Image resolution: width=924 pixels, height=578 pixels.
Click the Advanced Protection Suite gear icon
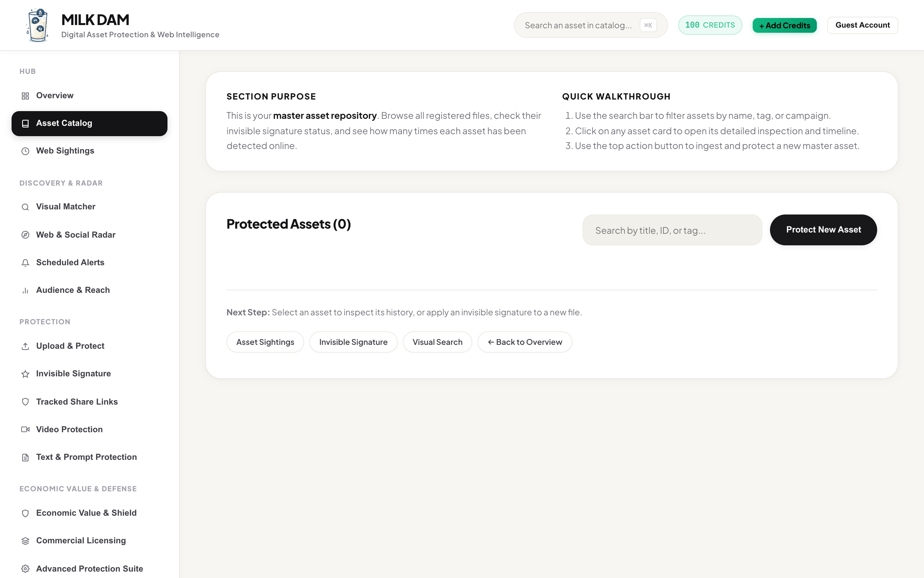[25, 569]
